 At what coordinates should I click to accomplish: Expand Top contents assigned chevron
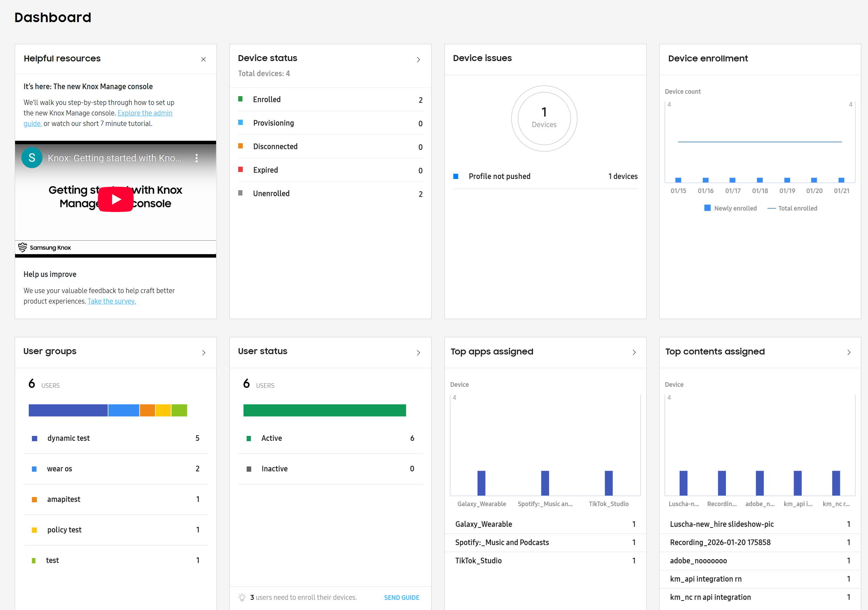[849, 352]
